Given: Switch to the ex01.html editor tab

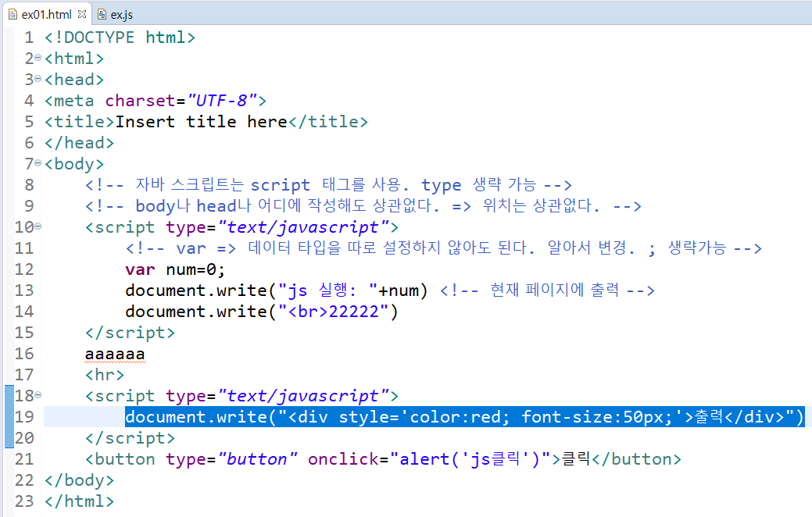Looking at the screenshot, I should pos(45,14).
